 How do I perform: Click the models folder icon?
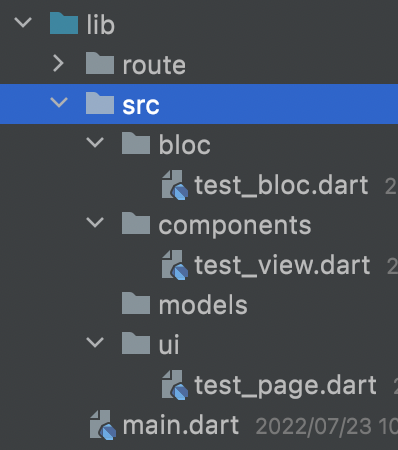coord(136,303)
